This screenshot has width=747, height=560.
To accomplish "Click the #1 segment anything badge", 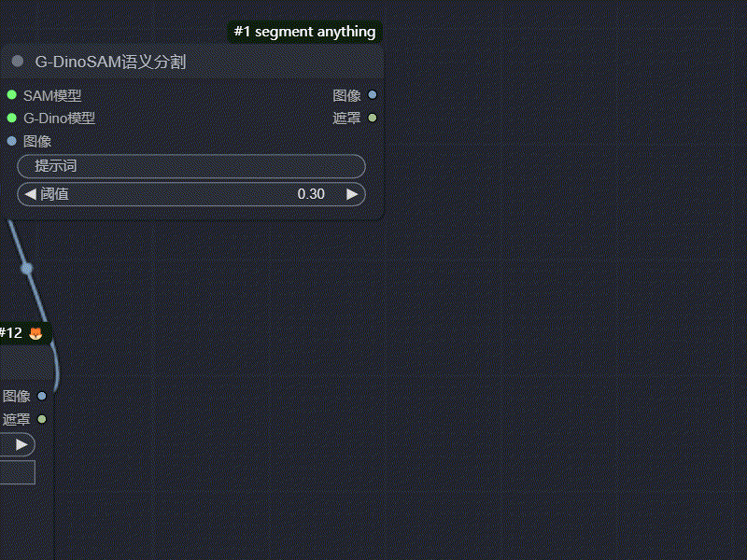I will tap(305, 32).
